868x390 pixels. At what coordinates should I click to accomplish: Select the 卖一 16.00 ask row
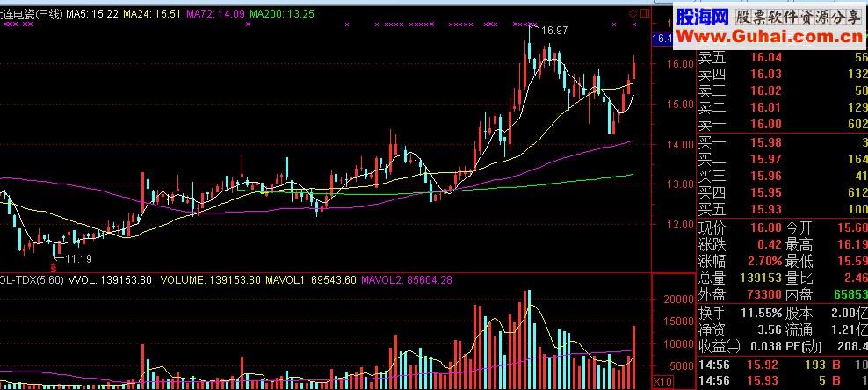click(782, 125)
